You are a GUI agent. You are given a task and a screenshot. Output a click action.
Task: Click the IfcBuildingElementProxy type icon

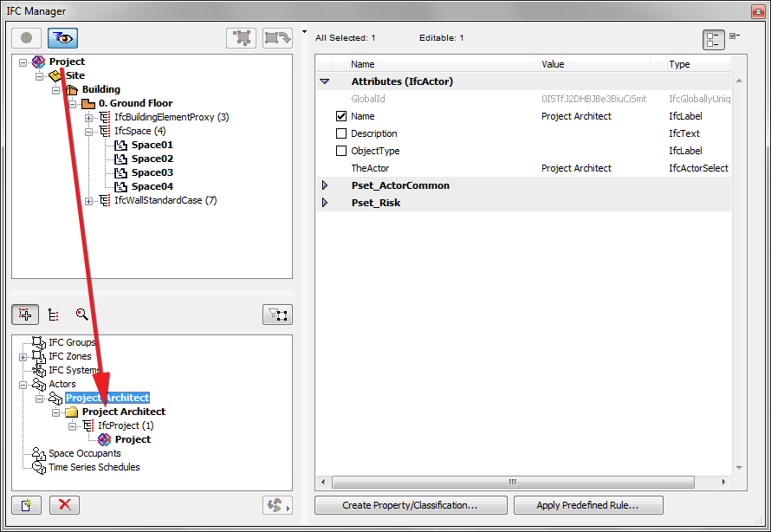(105, 117)
